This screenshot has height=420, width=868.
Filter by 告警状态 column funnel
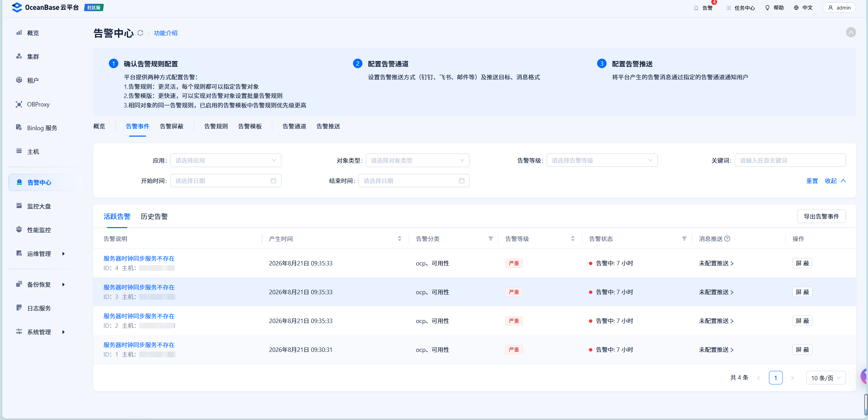coord(684,239)
